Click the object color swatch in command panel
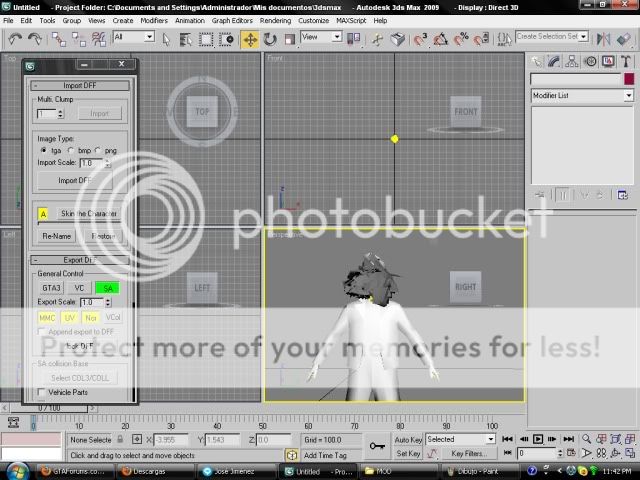 pyautogui.click(x=628, y=79)
